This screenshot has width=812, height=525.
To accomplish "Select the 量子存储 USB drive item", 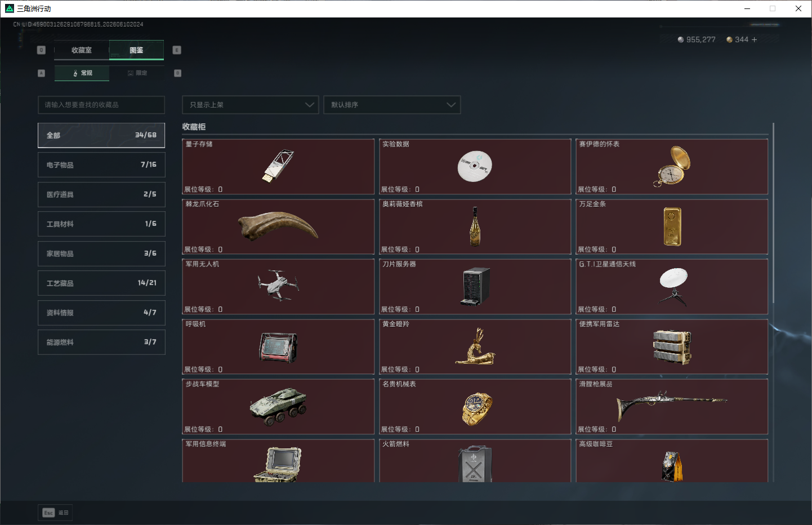I will [278, 166].
